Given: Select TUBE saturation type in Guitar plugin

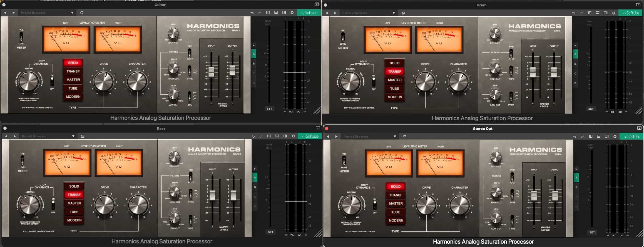Looking at the screenshot, I should (73, 88).
